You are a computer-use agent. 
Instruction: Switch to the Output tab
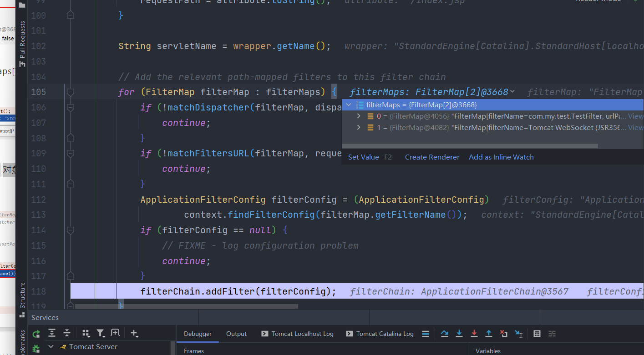coord(236,334)
